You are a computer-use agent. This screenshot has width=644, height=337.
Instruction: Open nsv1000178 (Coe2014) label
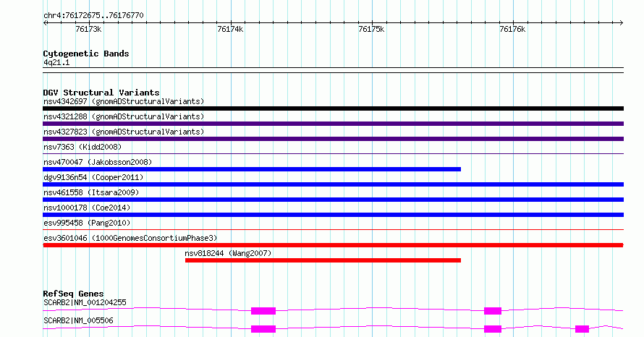tap(87, 208)
